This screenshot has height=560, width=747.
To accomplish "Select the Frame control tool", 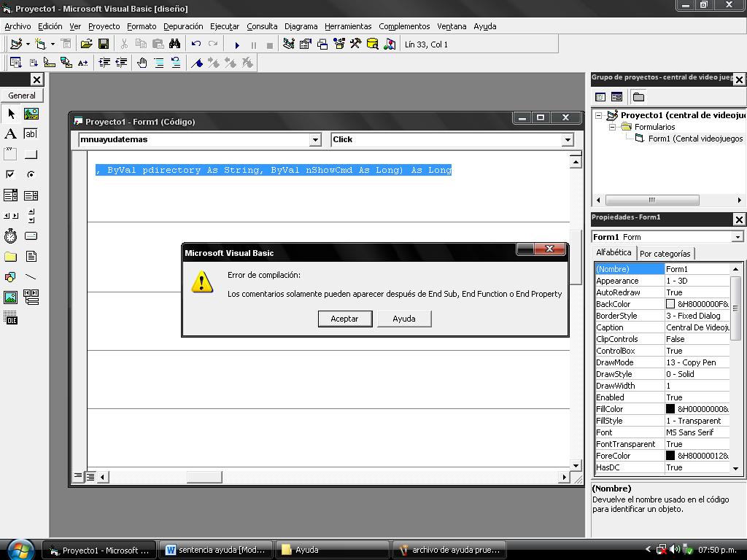I will click(x=10, y=154).
